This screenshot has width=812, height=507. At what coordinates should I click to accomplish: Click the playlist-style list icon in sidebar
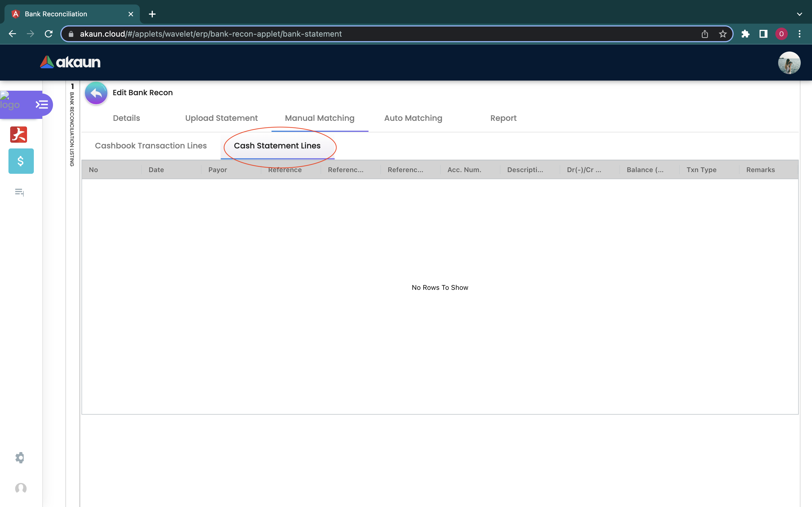point(19,192)
